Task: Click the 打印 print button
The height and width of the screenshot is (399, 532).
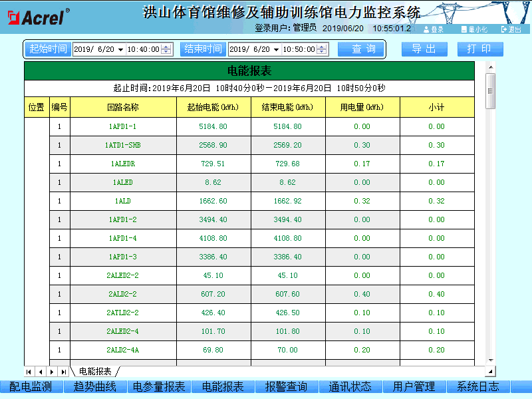Action: click(480, 49)
